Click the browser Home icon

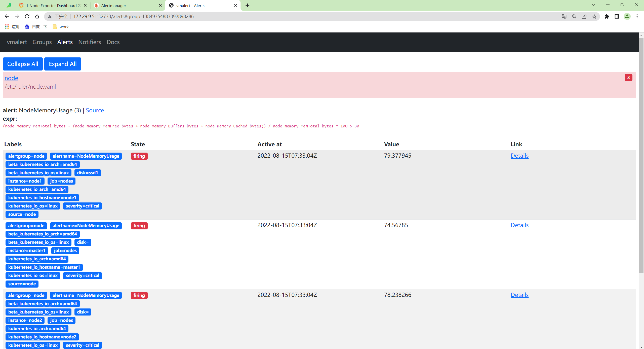click(37, 16)
